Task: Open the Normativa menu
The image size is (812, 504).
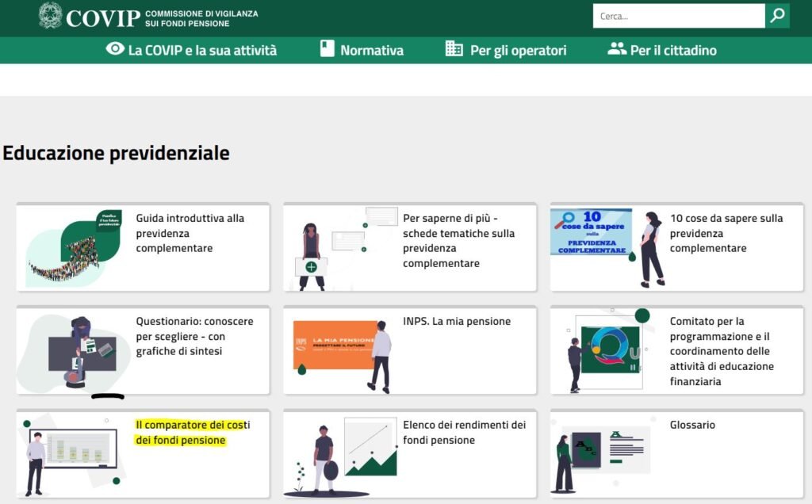Action: [x=372, y=50]
